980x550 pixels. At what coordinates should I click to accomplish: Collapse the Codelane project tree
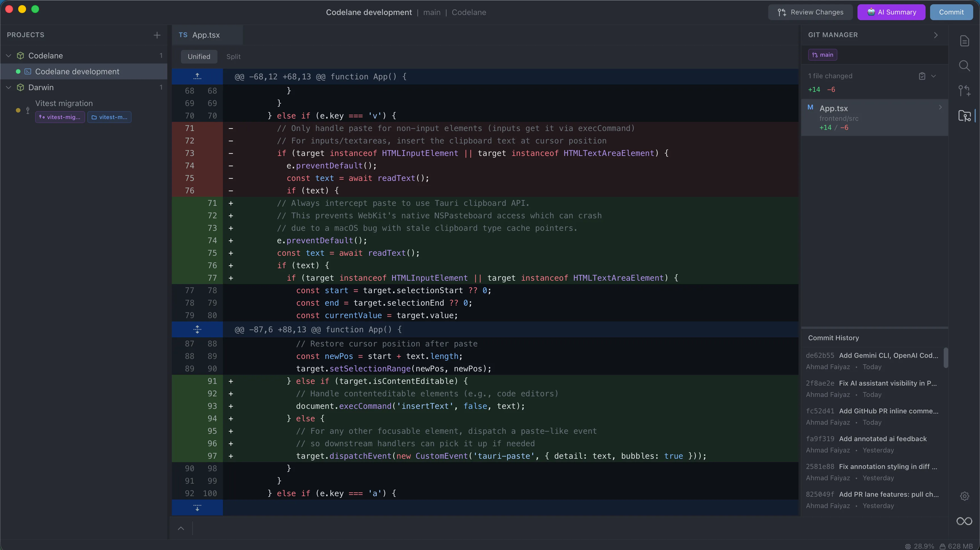[9, 55]
